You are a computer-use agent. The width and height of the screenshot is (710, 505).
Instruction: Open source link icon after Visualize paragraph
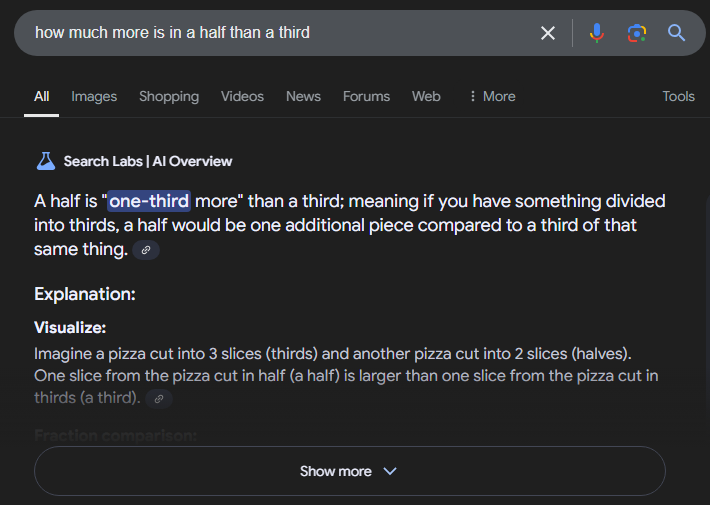tap(159, 399)
